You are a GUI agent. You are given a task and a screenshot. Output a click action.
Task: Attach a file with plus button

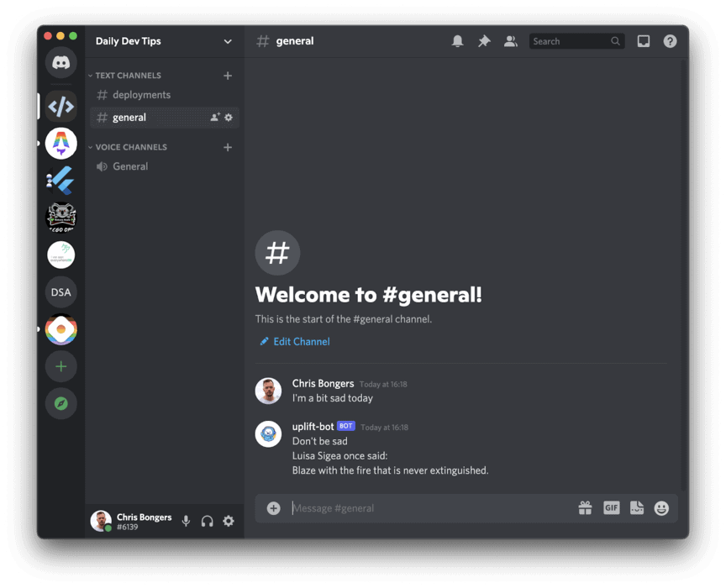[x=273, y=508]
